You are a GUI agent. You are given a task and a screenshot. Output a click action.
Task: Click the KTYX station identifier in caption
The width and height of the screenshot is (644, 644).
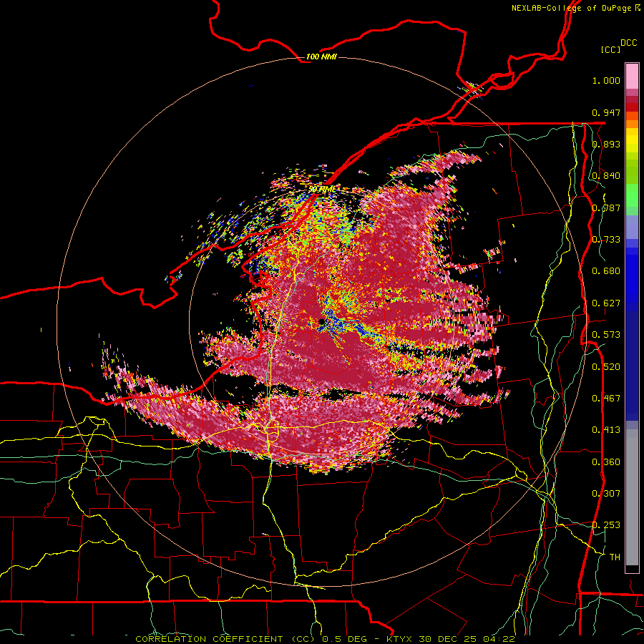point(401,639)
